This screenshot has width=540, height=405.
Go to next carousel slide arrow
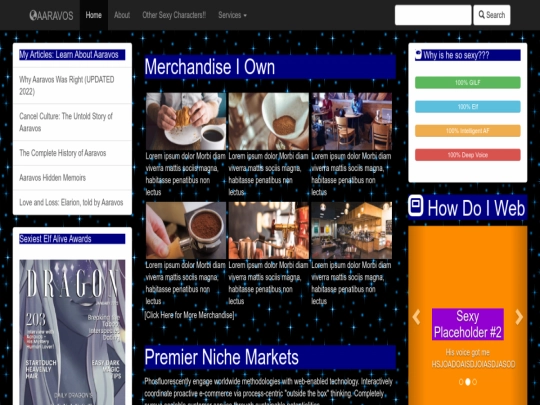[x=519, y=317]
